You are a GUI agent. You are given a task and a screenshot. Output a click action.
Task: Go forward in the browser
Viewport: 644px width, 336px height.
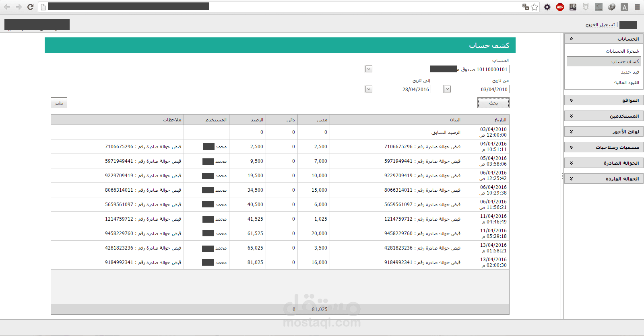19,7
